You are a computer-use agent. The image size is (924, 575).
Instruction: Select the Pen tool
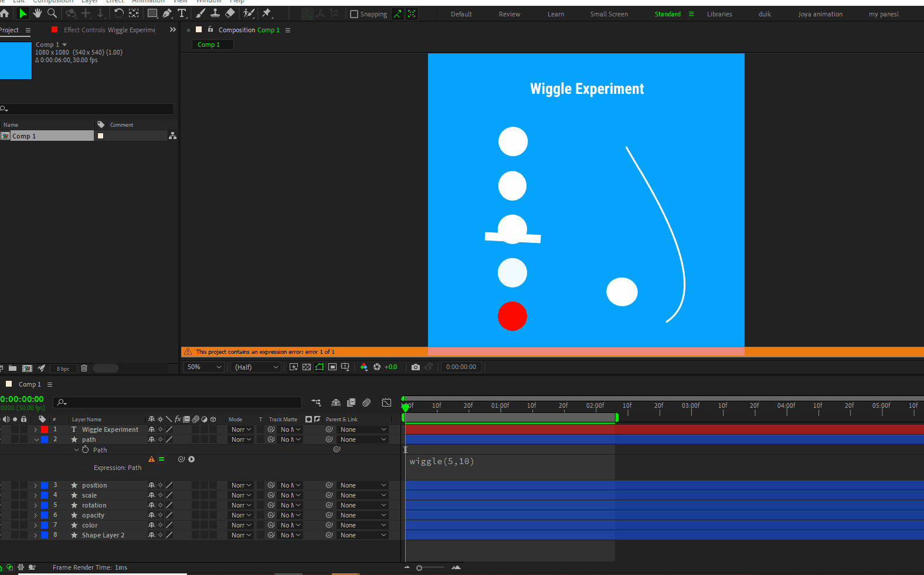pos(168,13)
